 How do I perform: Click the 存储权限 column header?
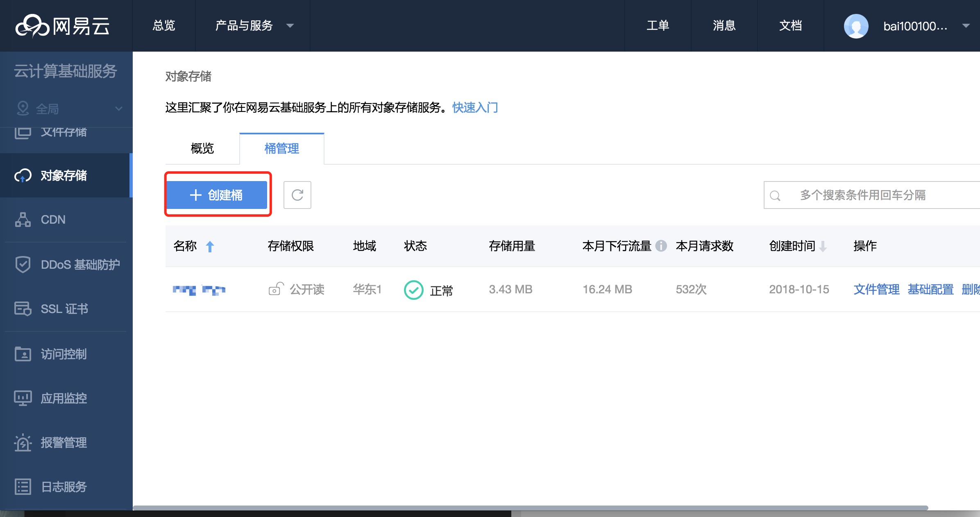pyautogui.click(x=290, y=246)
